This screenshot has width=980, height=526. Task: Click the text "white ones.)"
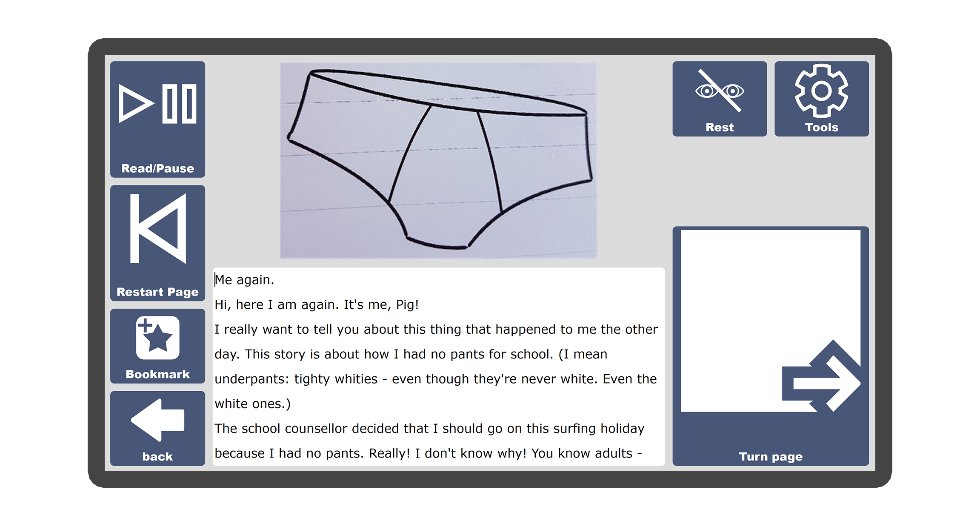(253, 404)
